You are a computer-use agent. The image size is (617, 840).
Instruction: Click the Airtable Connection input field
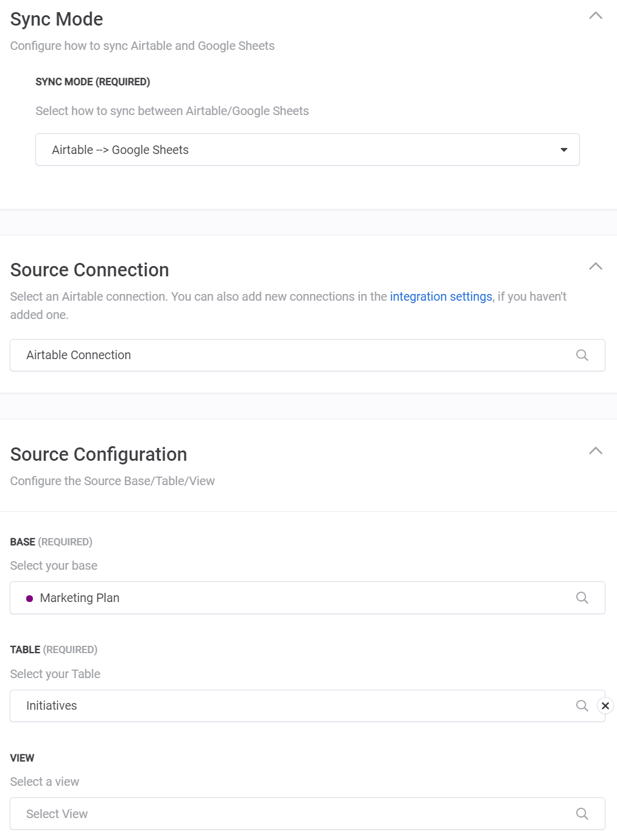[292, 355]
